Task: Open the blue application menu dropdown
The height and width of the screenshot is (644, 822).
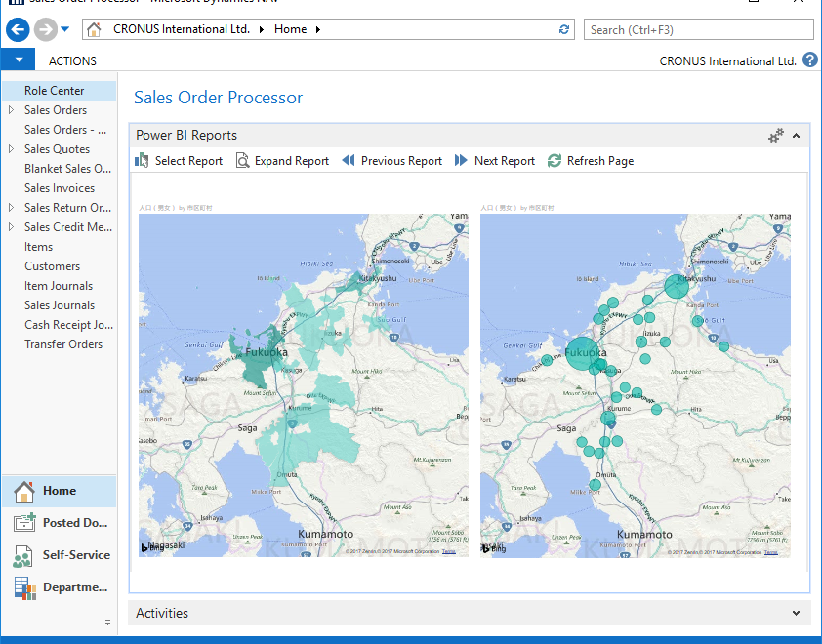Action: (x=18, y=60)
